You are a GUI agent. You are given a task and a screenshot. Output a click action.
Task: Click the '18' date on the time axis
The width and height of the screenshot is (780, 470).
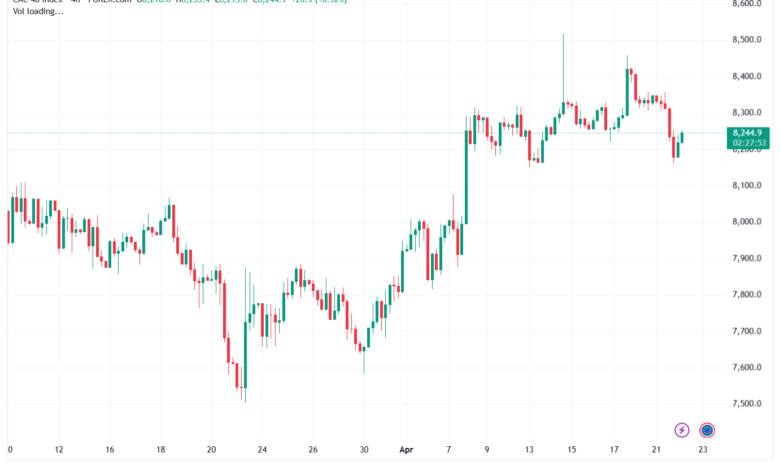point(161,450)
